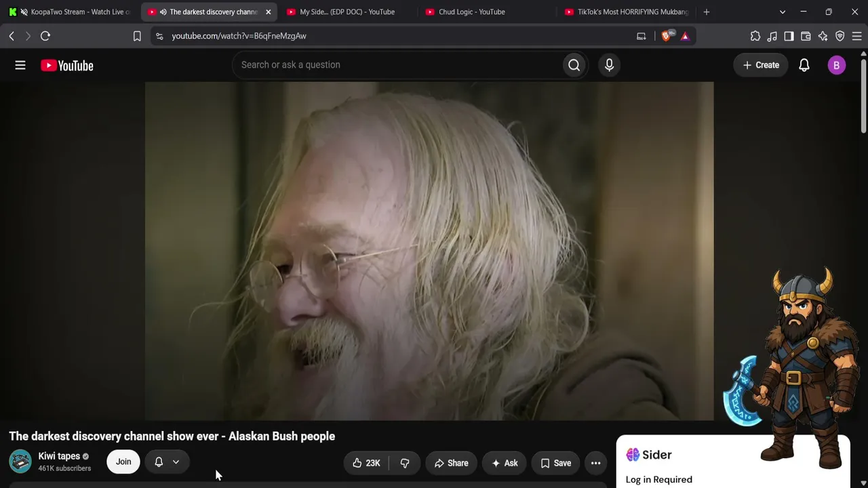Switch to the My Side (EDP DOC) tab
The image size is (868, 488).
point(347,12)
